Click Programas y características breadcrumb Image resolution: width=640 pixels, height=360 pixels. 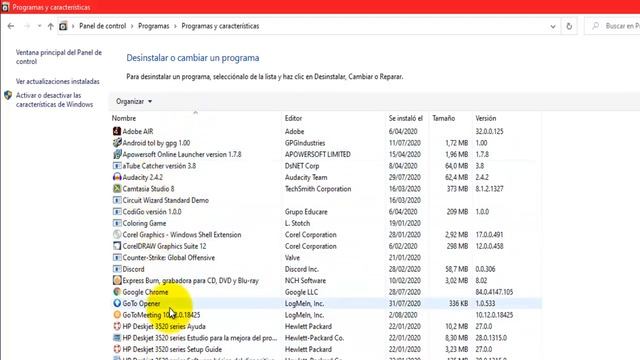[x=220, y=26]
